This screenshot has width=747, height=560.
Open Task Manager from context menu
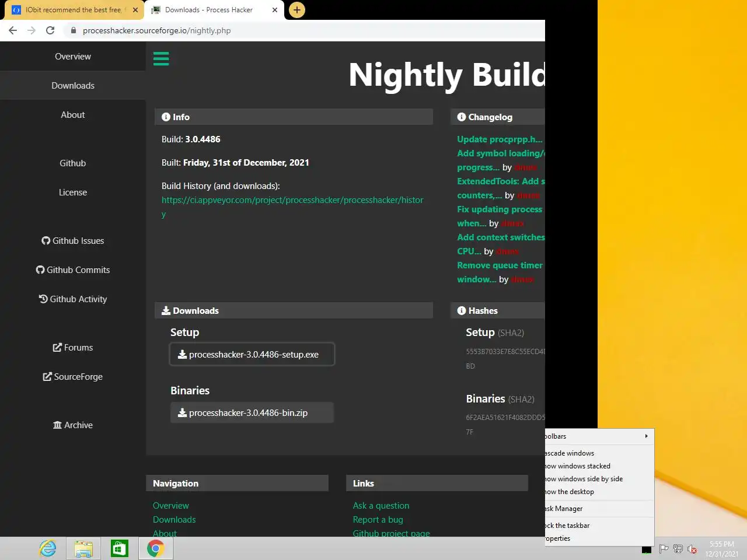599,509
